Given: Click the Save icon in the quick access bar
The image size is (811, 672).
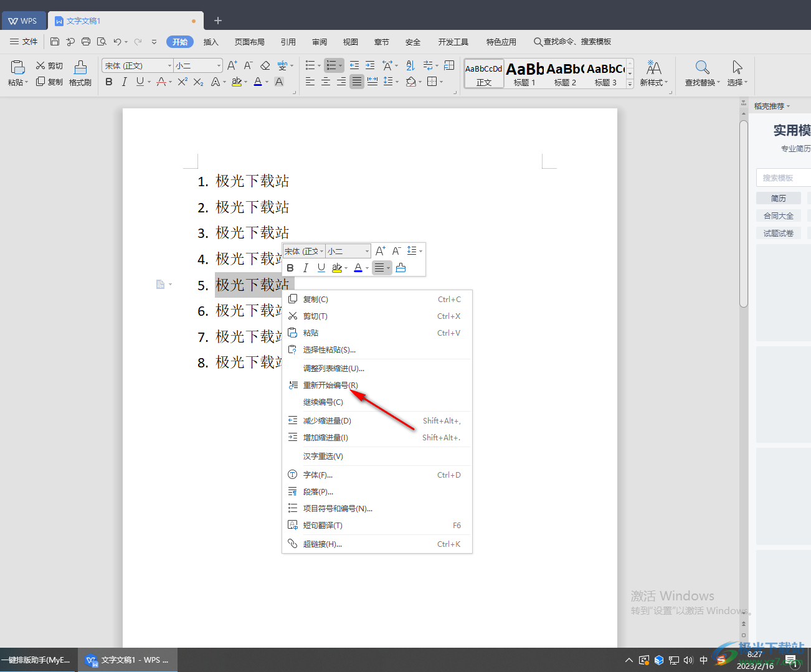Looking at the screenshot, I should tap(55, 42).
